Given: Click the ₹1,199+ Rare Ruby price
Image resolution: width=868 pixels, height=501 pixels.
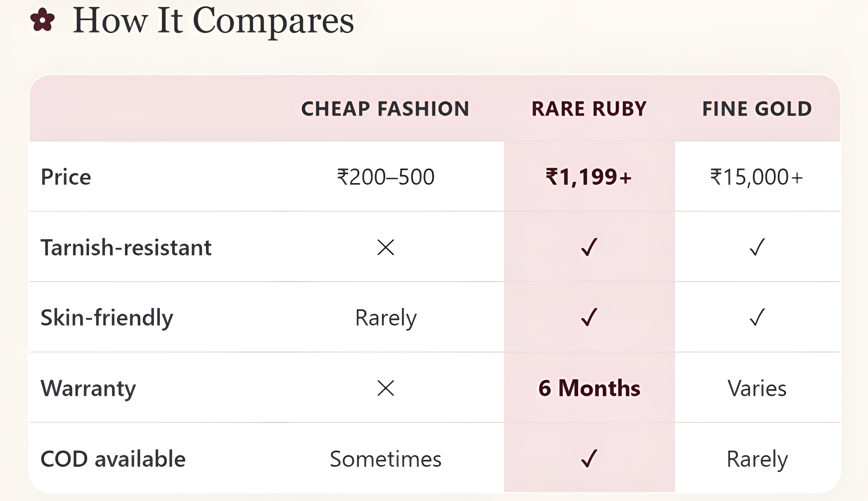Looking at the screenshot, I should point(589,177).
